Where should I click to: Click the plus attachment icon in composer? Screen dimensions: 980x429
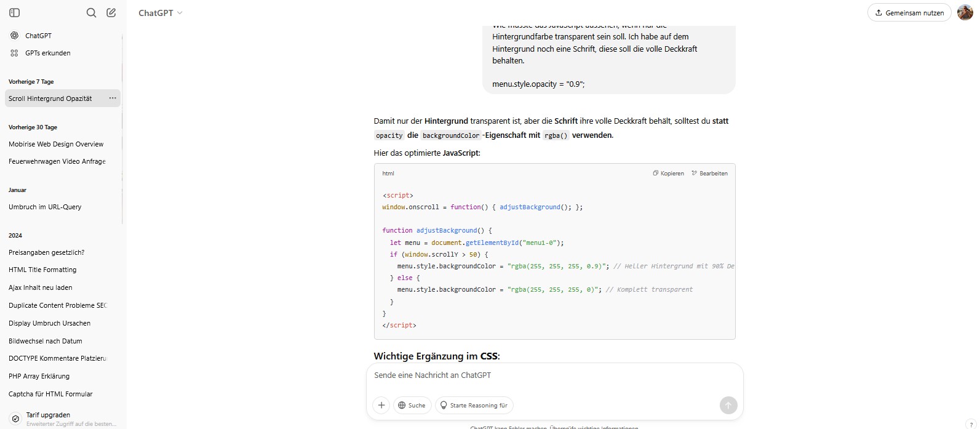point(381,405)
